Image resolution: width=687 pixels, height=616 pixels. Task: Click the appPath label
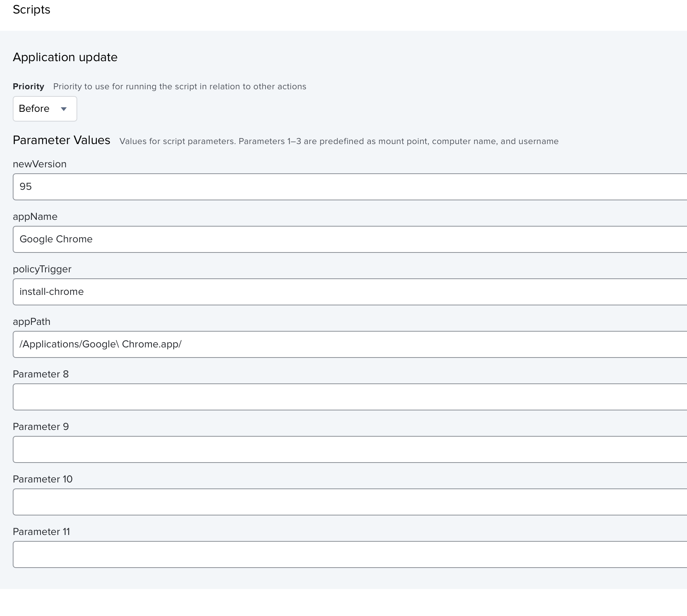[31, 322]
